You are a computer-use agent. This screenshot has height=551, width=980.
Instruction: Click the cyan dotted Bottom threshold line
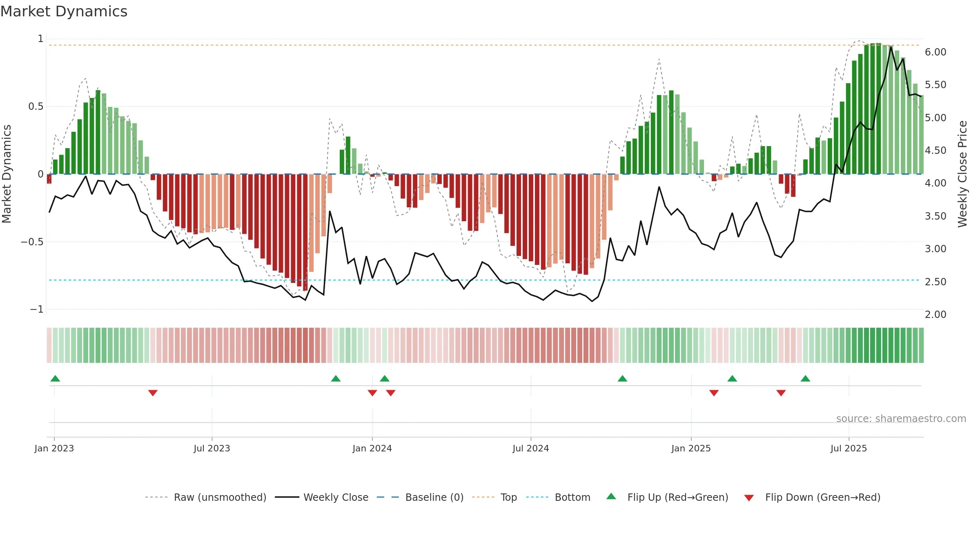point(484,280)
